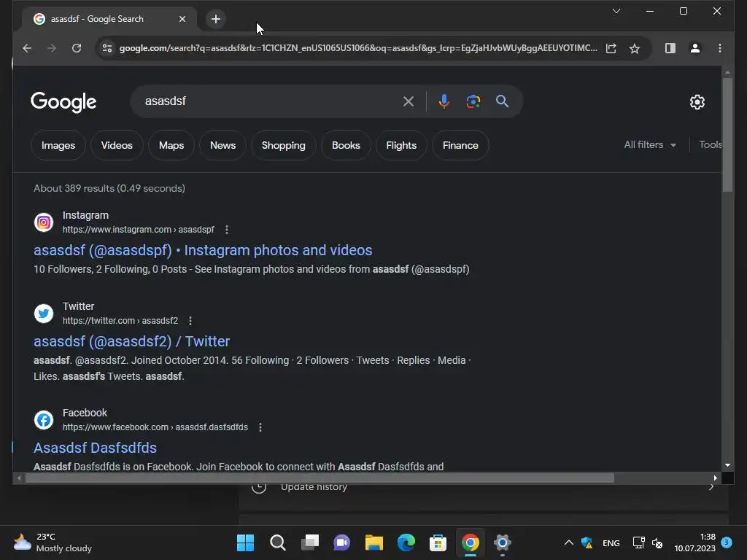The image size is (747, 560).
Task: Open a new tab with plus button
Action: point(216,19)
